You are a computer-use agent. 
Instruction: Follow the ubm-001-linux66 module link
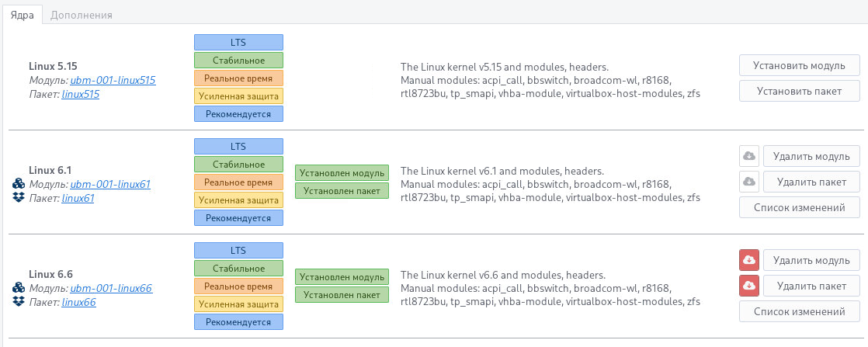pos(110,288)
